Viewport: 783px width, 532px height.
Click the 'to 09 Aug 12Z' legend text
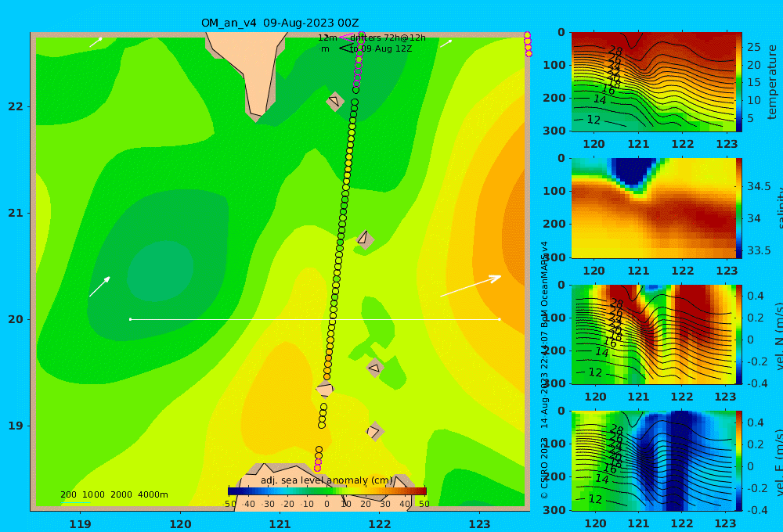click(x=381, y=49)
